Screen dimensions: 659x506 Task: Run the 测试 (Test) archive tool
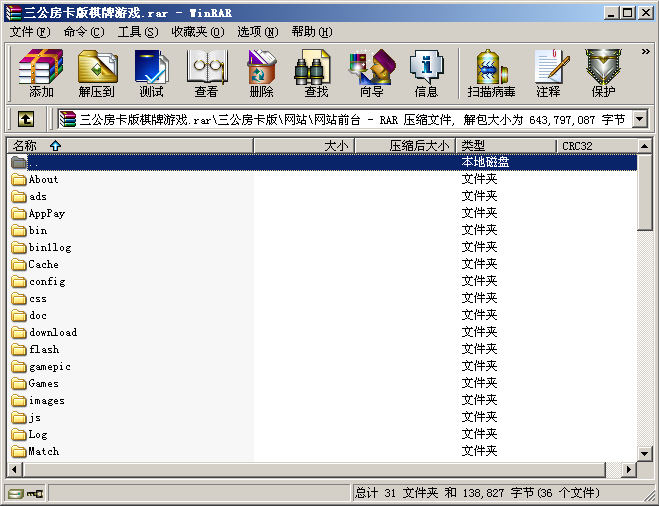click(x=152, y=74)
